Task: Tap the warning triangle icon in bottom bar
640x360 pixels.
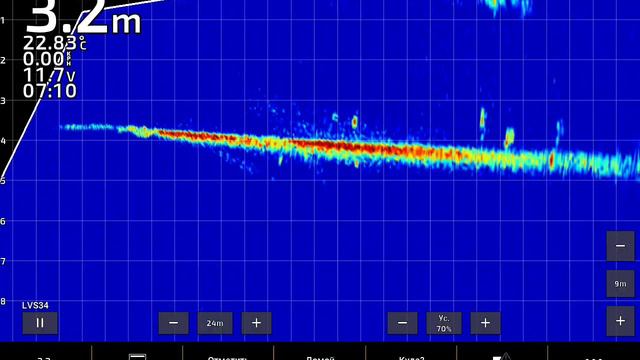Action: [502, 357]
